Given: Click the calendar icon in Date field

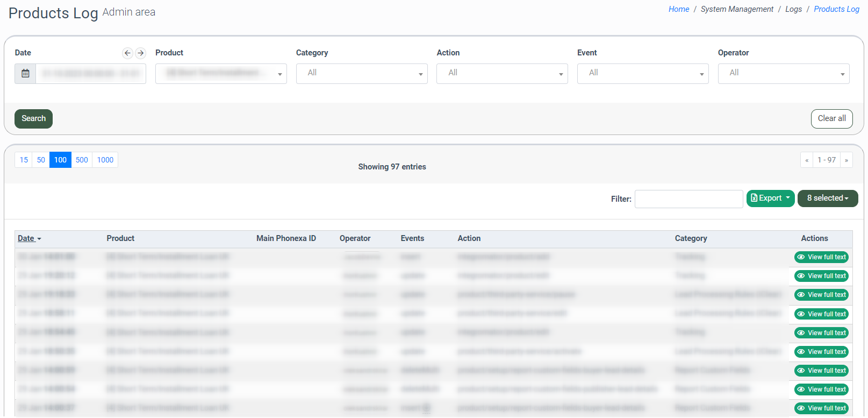Looking at the screenshot, I should (x=25, y=74).
